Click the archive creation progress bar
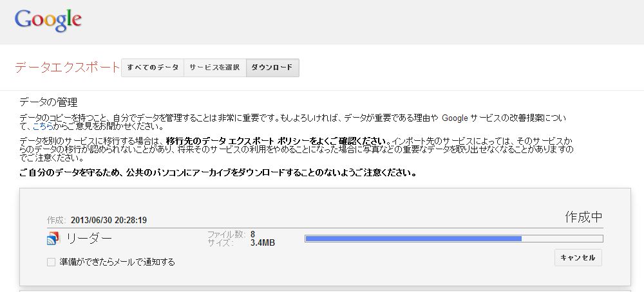Screen dimensions: 644x292 [x=454, y=239]
